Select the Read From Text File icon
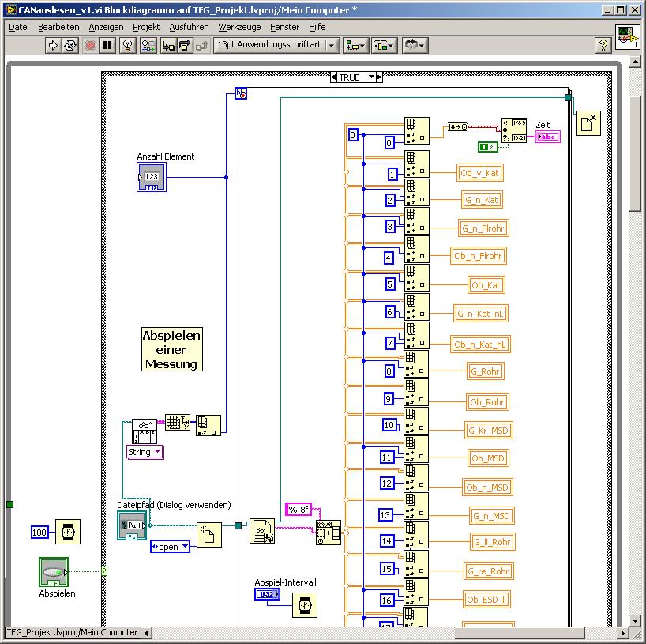 click(x=262, y=531)
